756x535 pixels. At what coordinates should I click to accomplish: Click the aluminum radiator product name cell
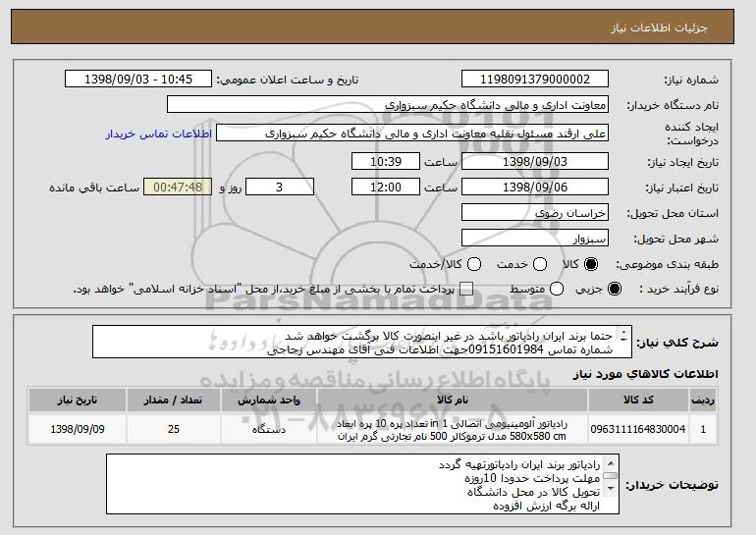[453, 429]
